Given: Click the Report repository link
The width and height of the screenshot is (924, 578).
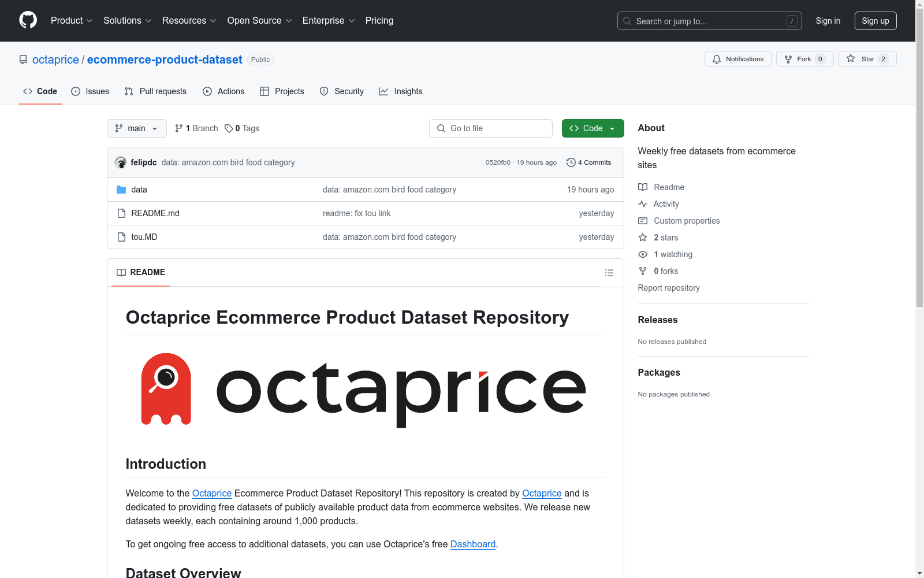Looking at the screenshot, I should (x=669, y=288).
